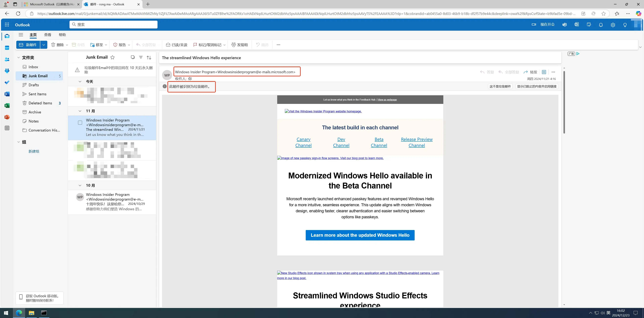Launch Word from the left rail
The width and height of the screenshot is (644, 318).
pos(7,94)
